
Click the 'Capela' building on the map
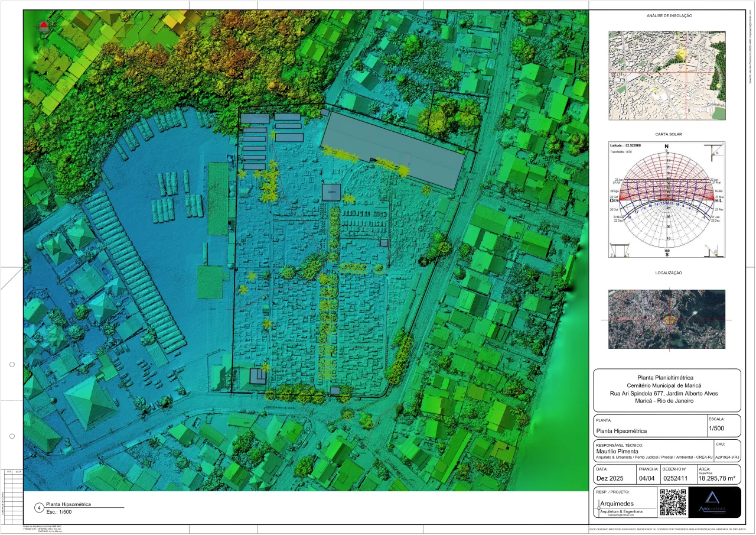(331, 192)
